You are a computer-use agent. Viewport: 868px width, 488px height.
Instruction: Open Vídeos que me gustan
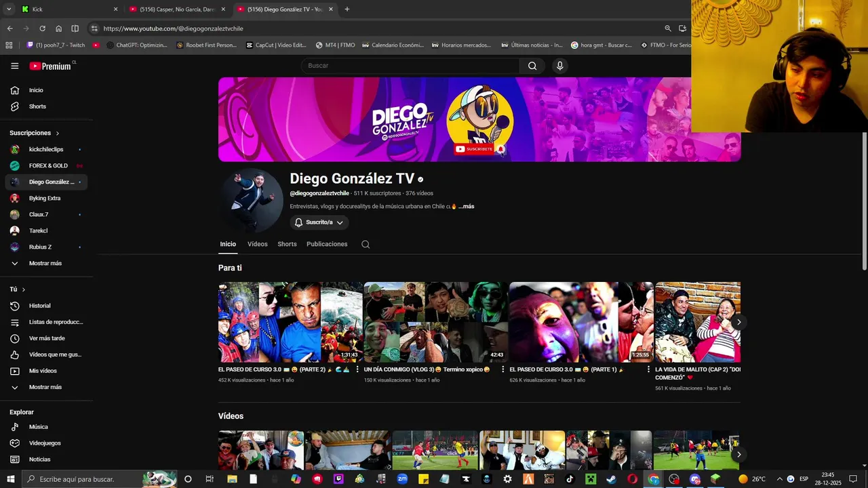pos(46,354)
